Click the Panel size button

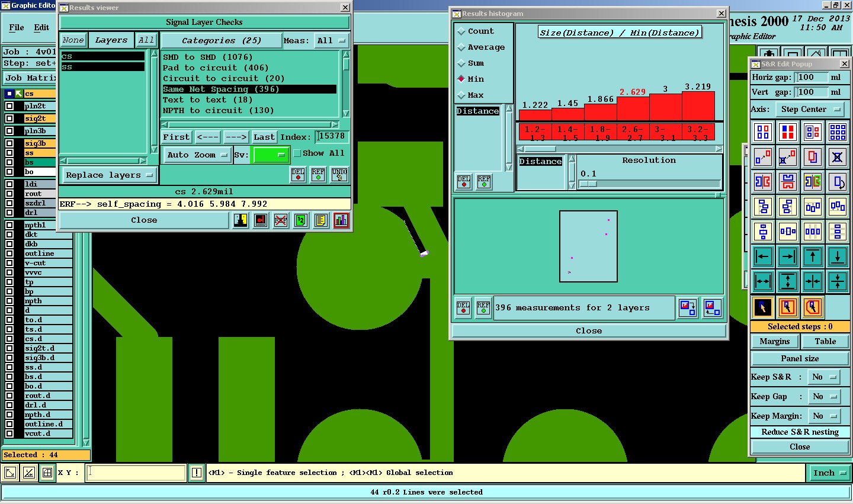[800, 359]
